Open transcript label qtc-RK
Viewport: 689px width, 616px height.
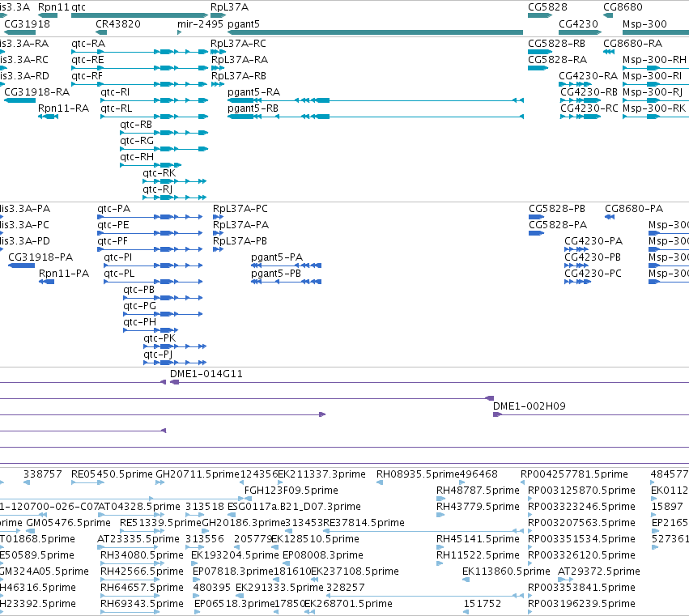tap(159, 173)
